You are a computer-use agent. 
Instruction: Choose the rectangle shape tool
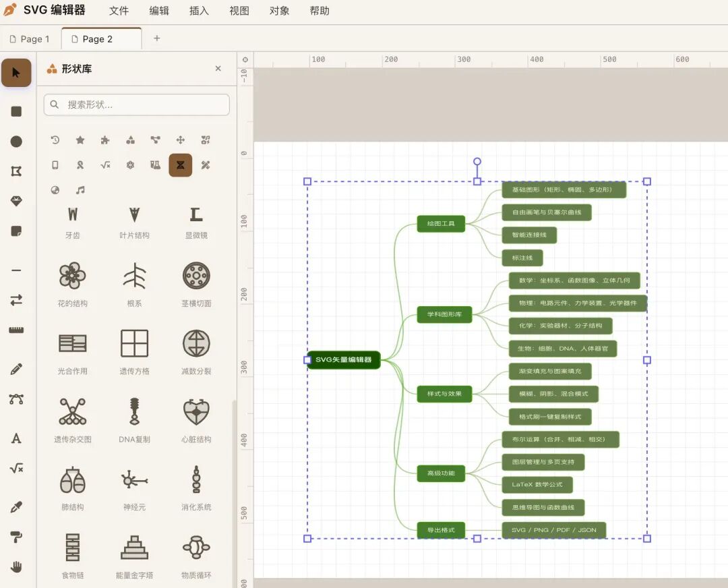(16, 111)
